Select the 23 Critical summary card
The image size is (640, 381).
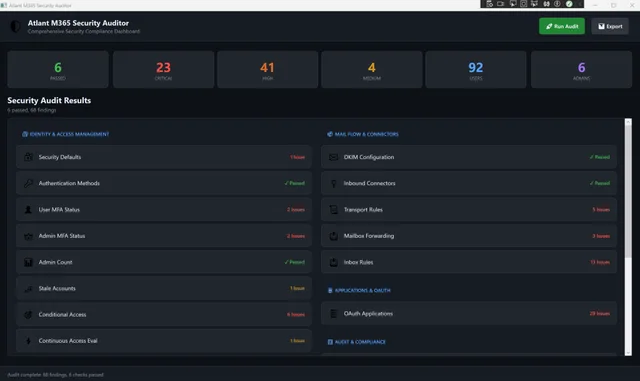pyautogui.click(x=163, y=69)
